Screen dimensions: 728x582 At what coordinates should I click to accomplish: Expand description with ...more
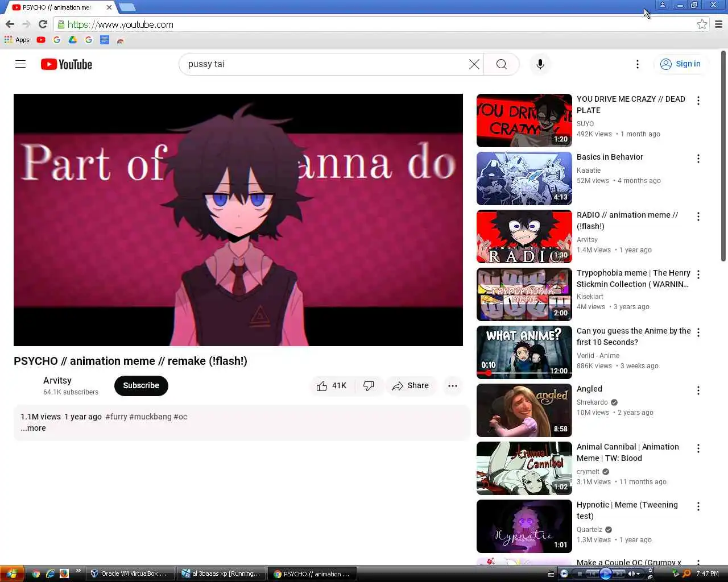[x=33, y=428]
